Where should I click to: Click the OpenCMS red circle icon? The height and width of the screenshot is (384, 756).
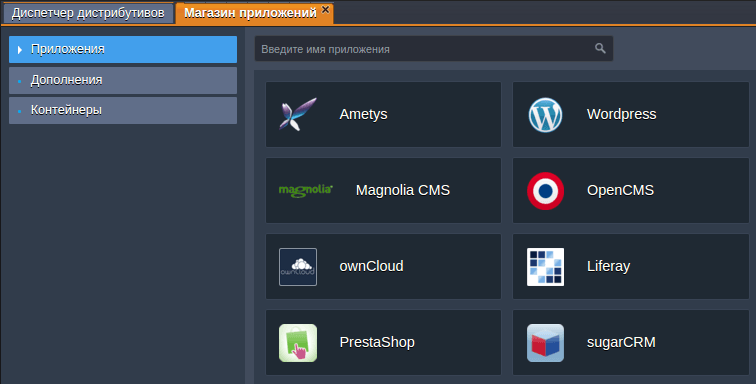tap(545, 191)
